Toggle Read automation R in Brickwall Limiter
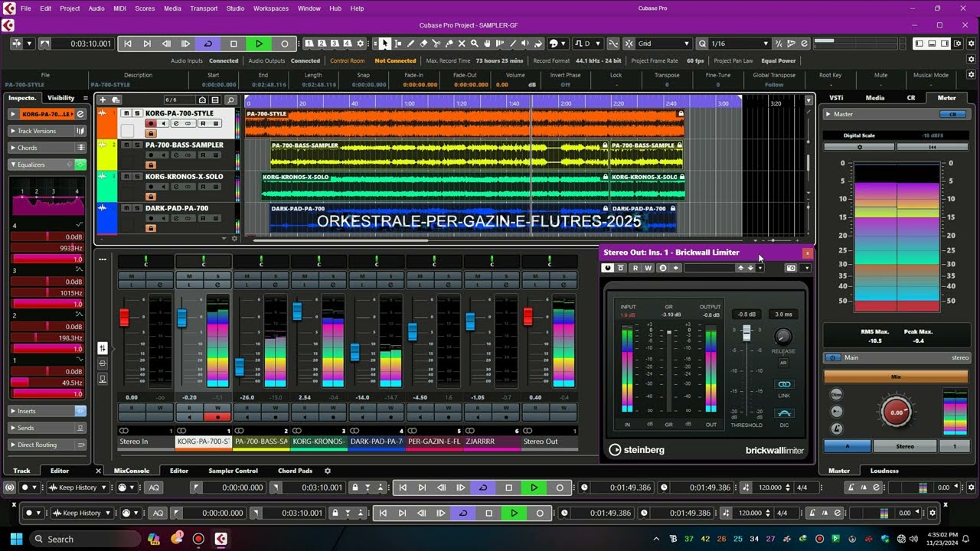This screenshot has width=980, height=551. 635,268
